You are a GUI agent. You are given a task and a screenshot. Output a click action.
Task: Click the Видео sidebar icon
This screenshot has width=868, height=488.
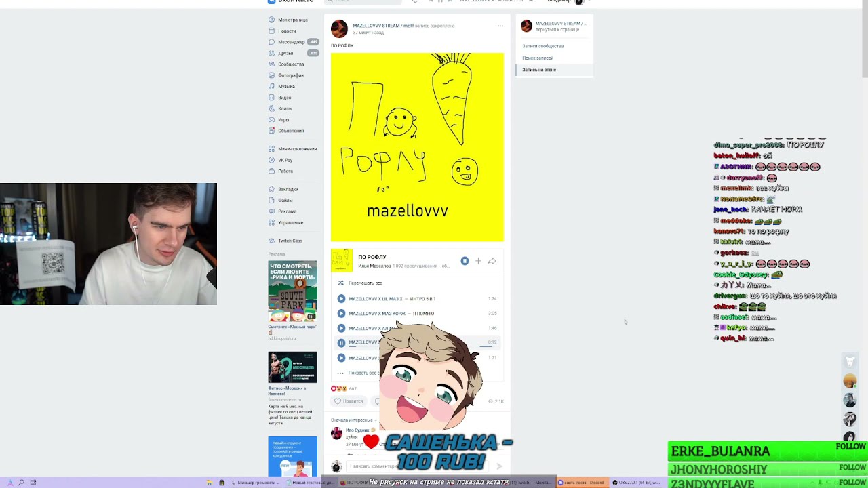pos(272,97)
